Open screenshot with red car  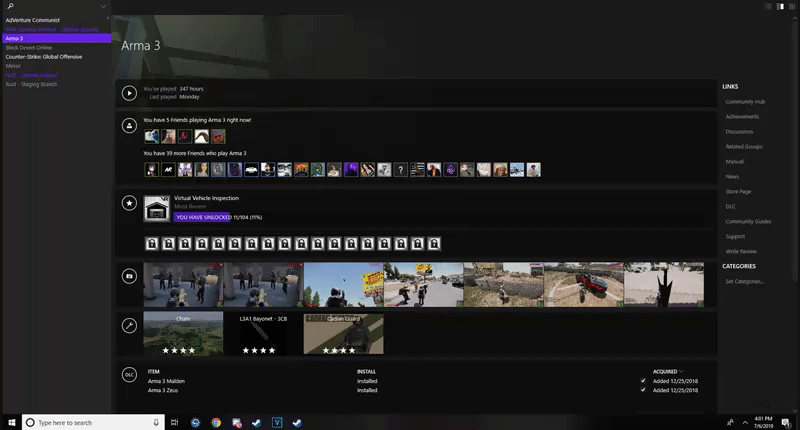point(584,285)
